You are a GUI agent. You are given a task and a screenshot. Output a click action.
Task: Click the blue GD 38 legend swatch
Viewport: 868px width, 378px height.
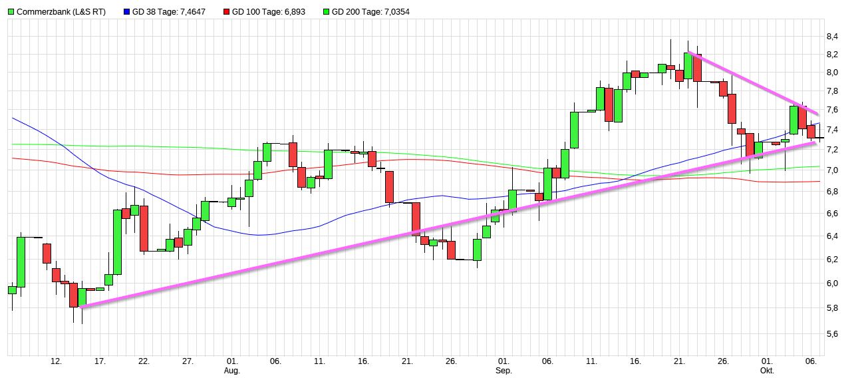[x=128, y=11]
